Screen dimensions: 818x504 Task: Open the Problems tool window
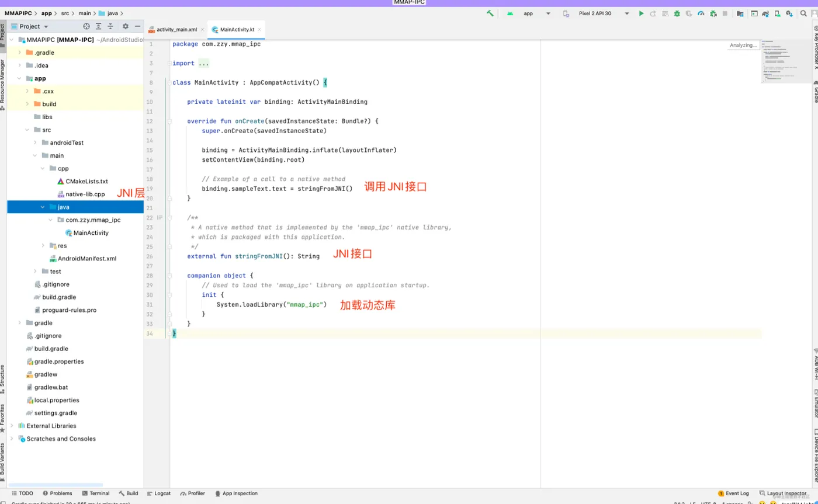(x=57, y=493)
